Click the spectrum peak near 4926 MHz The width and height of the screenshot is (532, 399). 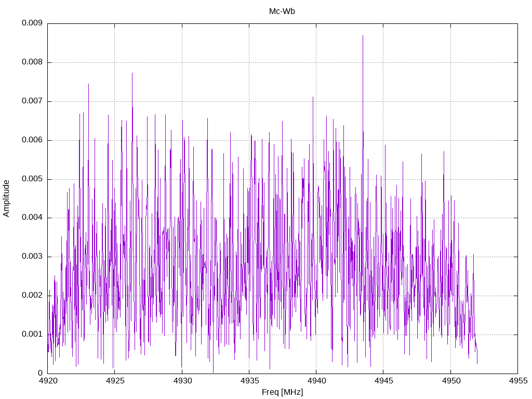point(132,73)
